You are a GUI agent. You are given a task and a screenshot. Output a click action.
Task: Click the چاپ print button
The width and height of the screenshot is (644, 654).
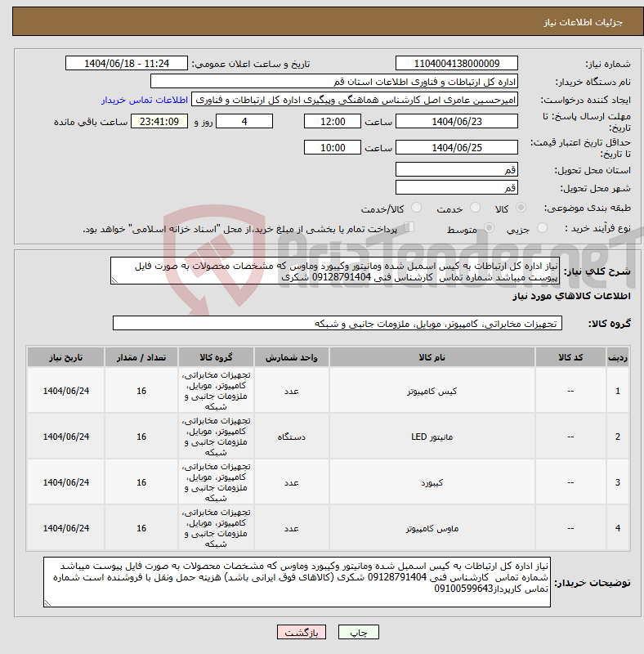click(359, 632)
